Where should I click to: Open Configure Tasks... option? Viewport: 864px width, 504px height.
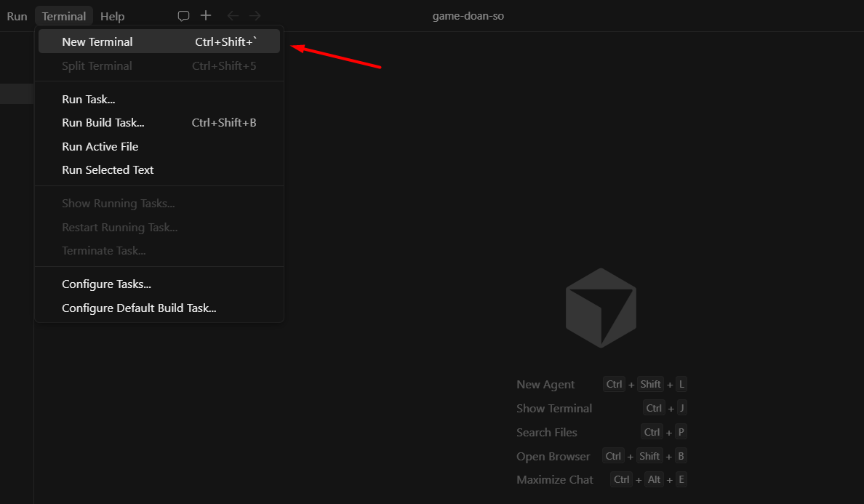click(x=159, y=284)
